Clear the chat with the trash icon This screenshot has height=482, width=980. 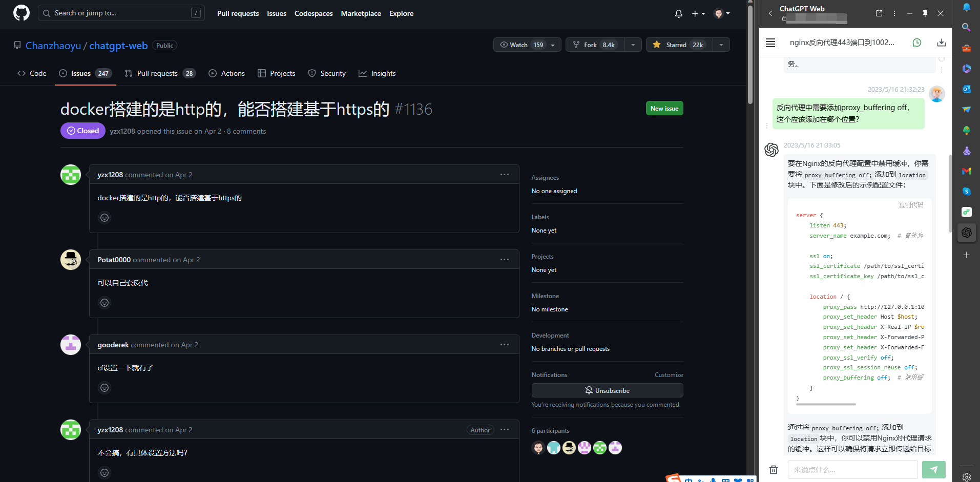tap(774, 470)
